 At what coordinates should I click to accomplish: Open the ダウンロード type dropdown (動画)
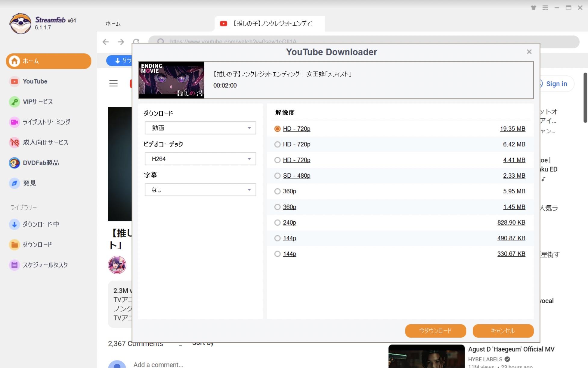(200, 128)
